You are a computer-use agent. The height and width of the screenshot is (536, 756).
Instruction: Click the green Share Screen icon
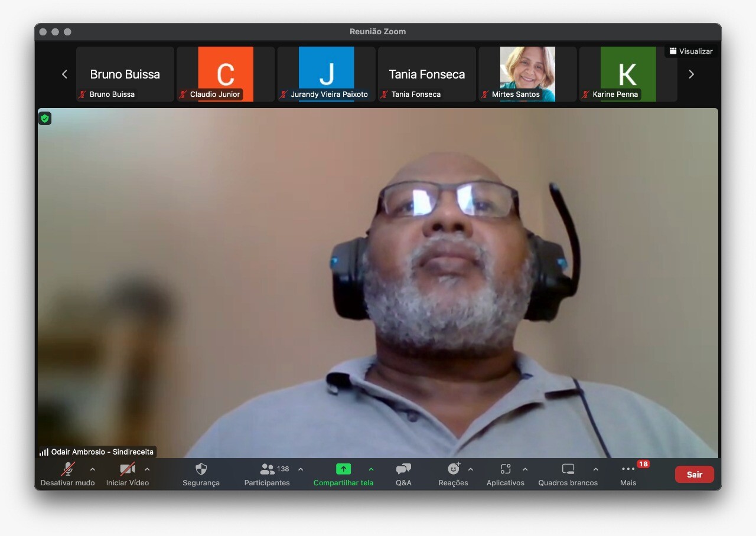[x=343, y=469]
